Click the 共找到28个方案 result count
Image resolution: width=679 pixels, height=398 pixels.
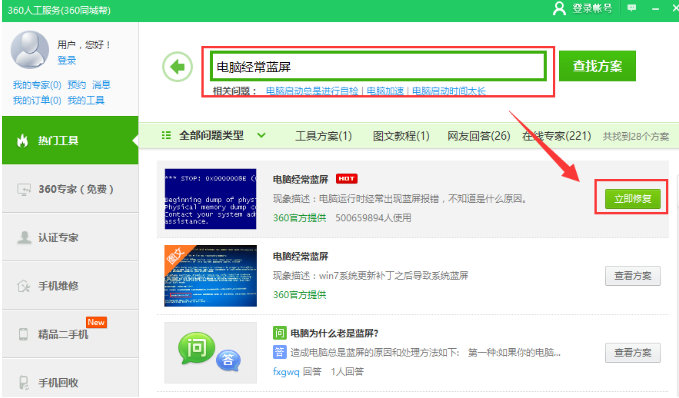tap(636, 136)
